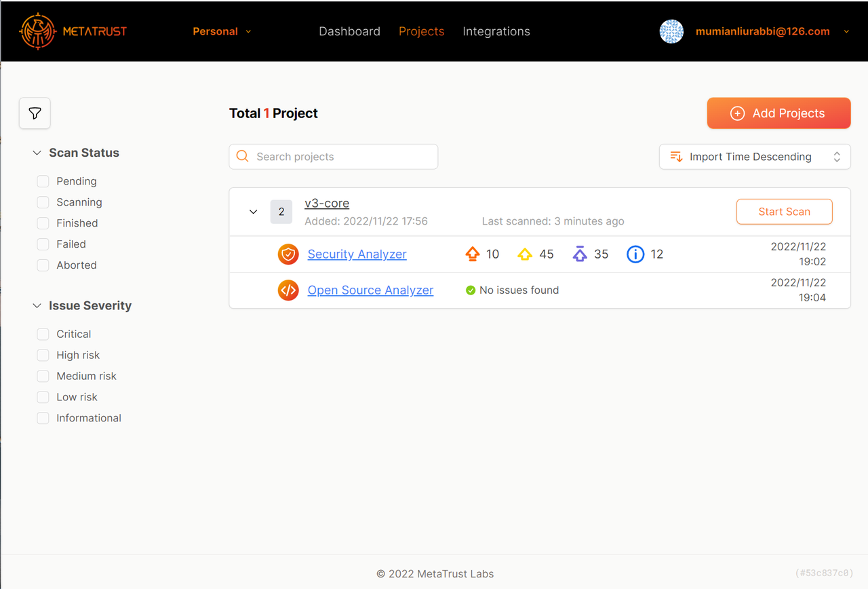The width and height of the screenshot is (868, 589).
Task: Click the Open Source Analyzer code icon
Action: click(x=288, y=290)
